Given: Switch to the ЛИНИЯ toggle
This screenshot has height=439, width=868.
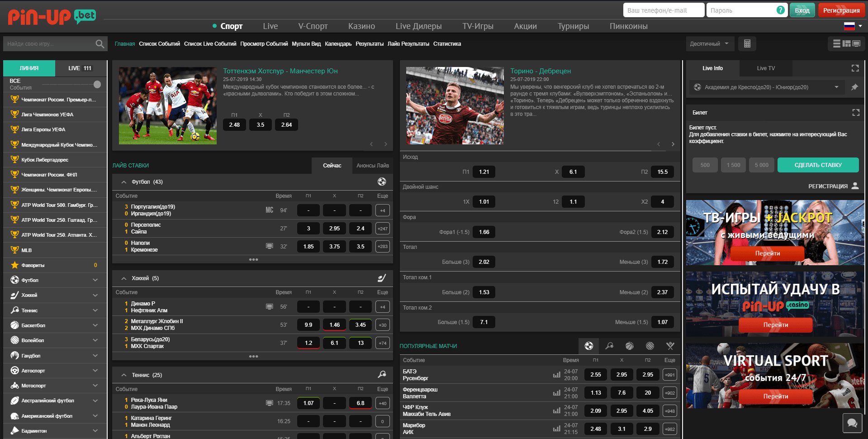Looking at the screenshot, I should pyautogui.click(x=29, y=68).
